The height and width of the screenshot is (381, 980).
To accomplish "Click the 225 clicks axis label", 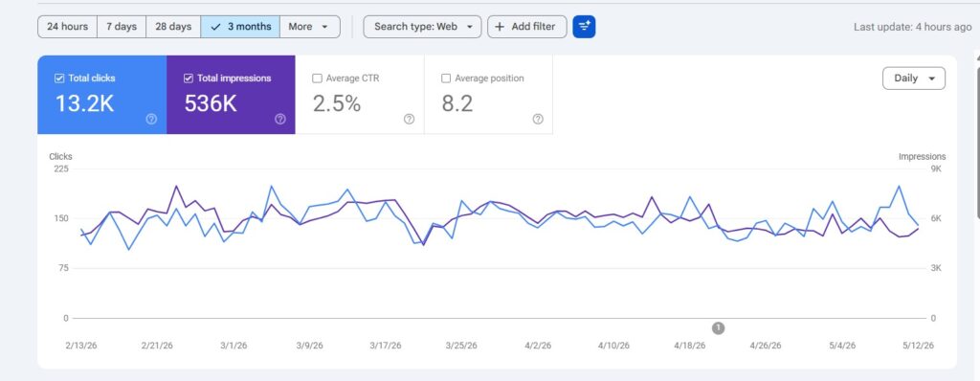I will coord(61,168).
